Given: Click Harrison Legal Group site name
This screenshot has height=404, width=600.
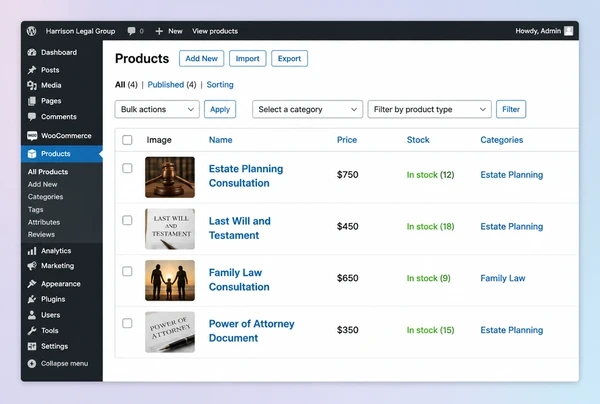Looking at the screenshot, I should tap(80, 31).
